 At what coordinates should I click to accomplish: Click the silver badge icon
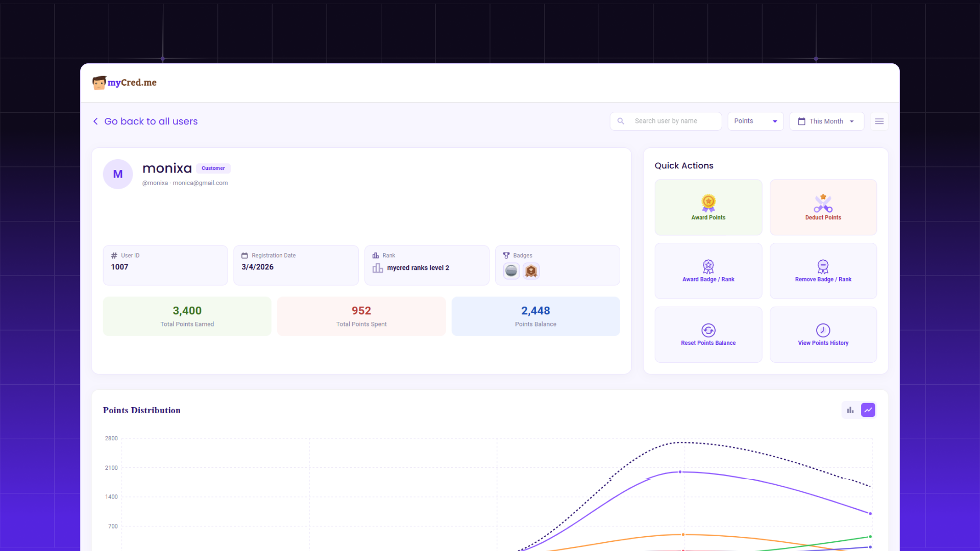[511, 271]
